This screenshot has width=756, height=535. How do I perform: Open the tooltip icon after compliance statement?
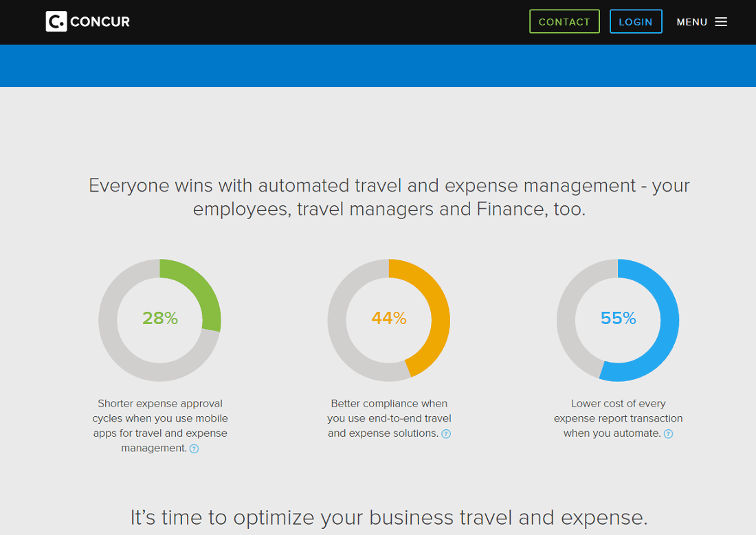point(447,433)
